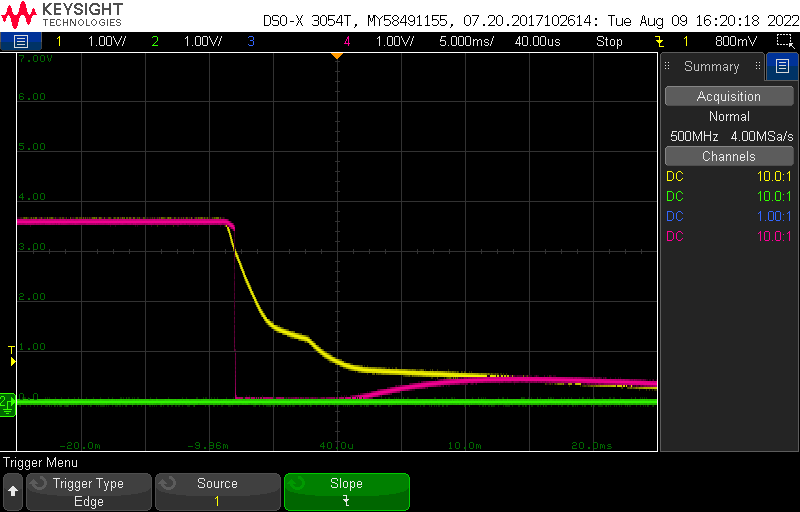Image resolution: width=800 pixels, height=512 pixels.
Task: Click the pink DC channel 4 coupling
Action: coord(674,236)
